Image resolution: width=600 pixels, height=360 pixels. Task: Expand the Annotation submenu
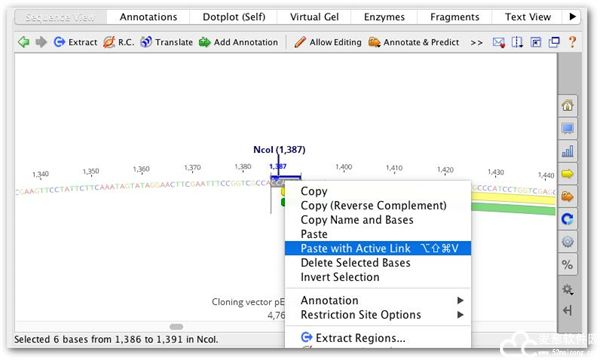[x=378, y=300]
